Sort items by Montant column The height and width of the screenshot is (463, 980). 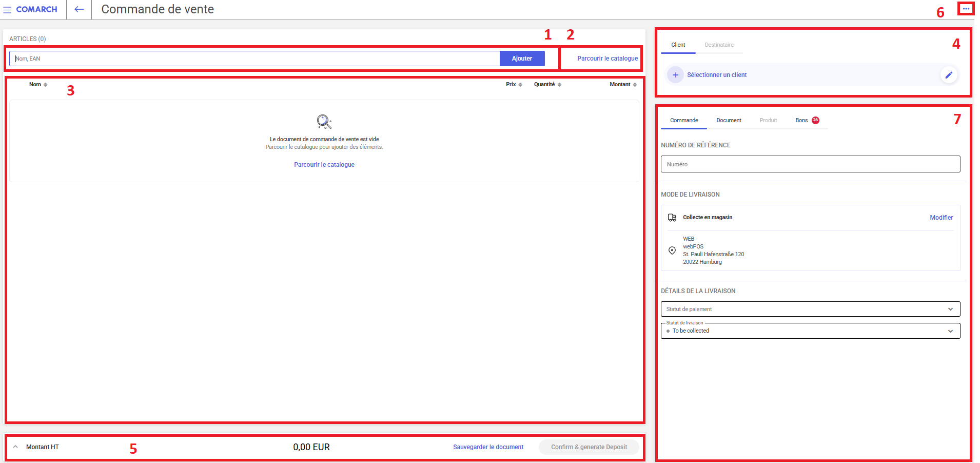coord(622,85)
